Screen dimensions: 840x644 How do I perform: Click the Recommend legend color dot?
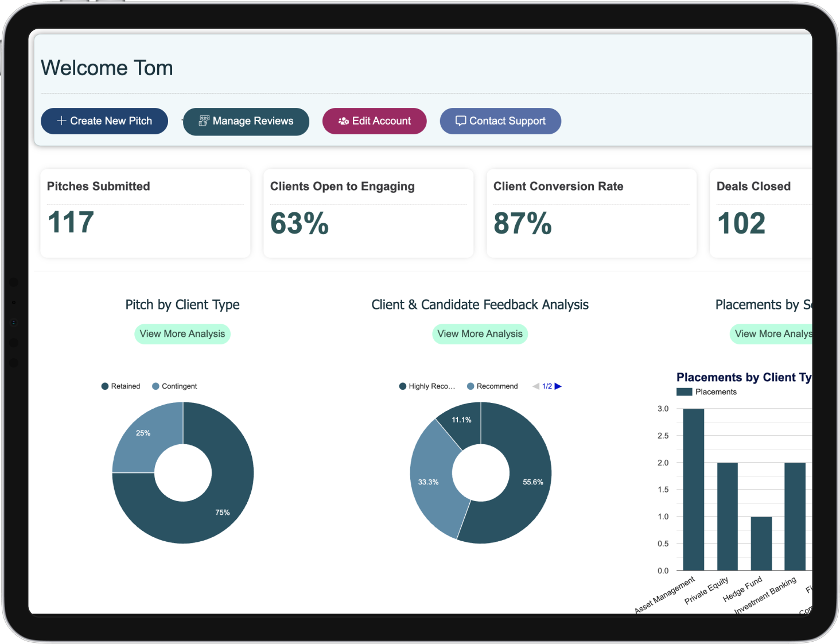[x=470, y=386]
